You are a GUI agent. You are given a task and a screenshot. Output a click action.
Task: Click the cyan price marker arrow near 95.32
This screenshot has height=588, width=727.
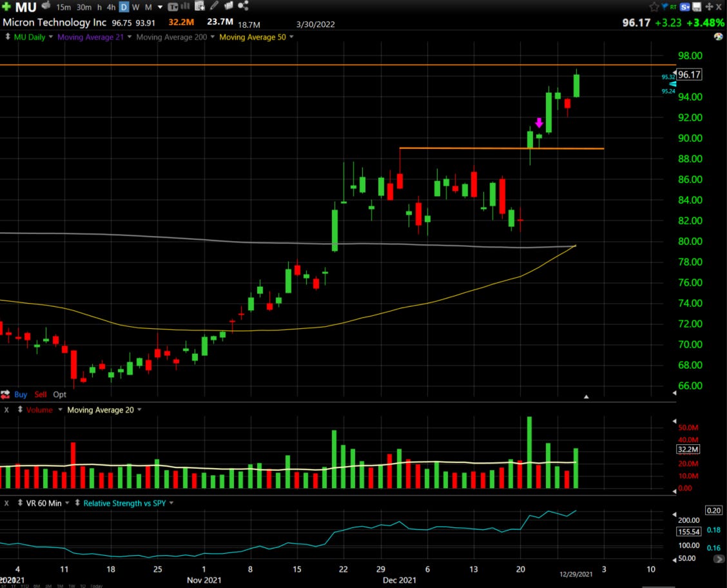pos(673,84)
